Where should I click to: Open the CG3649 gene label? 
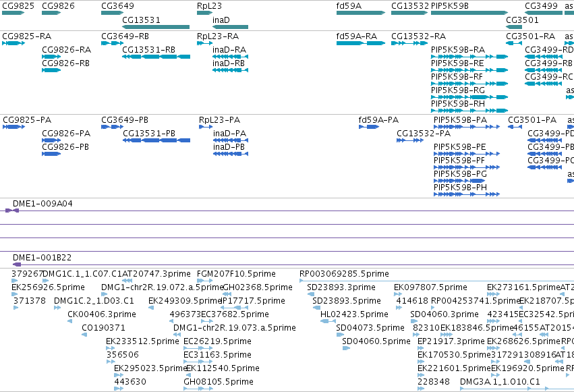[x=117, y=6]
